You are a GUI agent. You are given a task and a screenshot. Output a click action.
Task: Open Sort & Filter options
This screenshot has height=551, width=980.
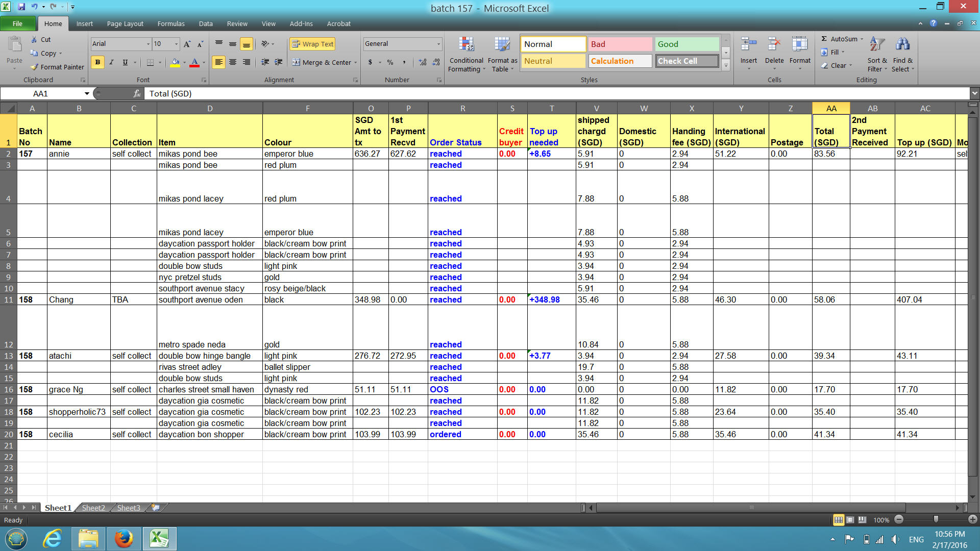tap(877, 55)
